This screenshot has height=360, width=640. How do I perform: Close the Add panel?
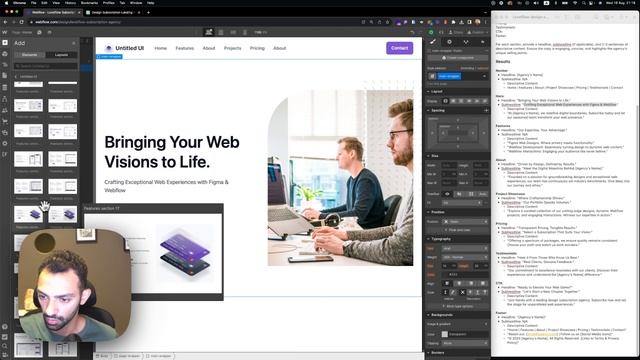click(74, 43)
